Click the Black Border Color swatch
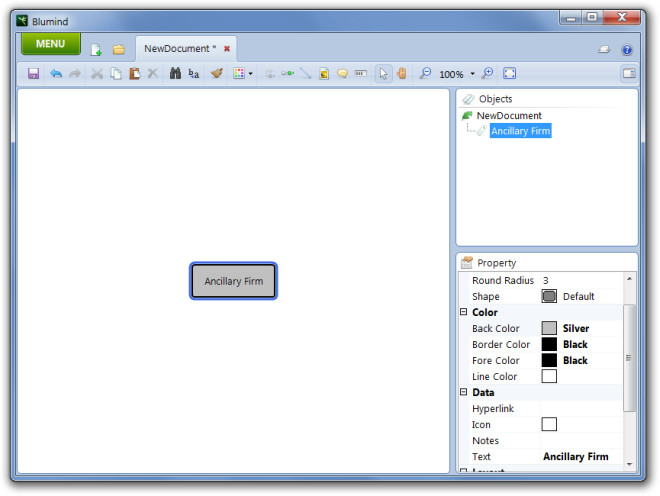Image resolution: width=660 pixels, height=496 pixels. click(549, 344)
